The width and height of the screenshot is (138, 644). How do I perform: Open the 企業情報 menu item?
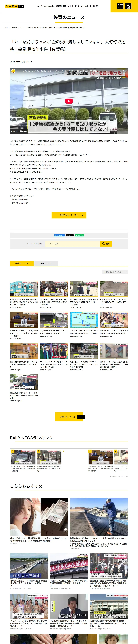95,6
